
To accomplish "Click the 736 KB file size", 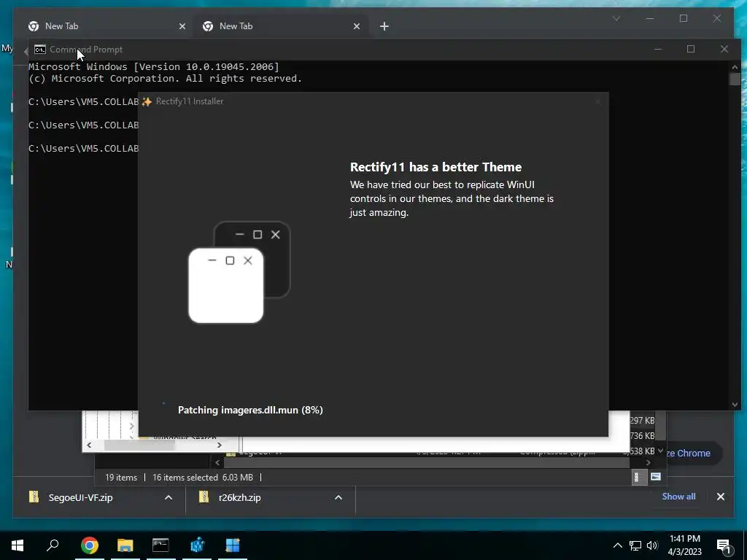I will 642,436.
